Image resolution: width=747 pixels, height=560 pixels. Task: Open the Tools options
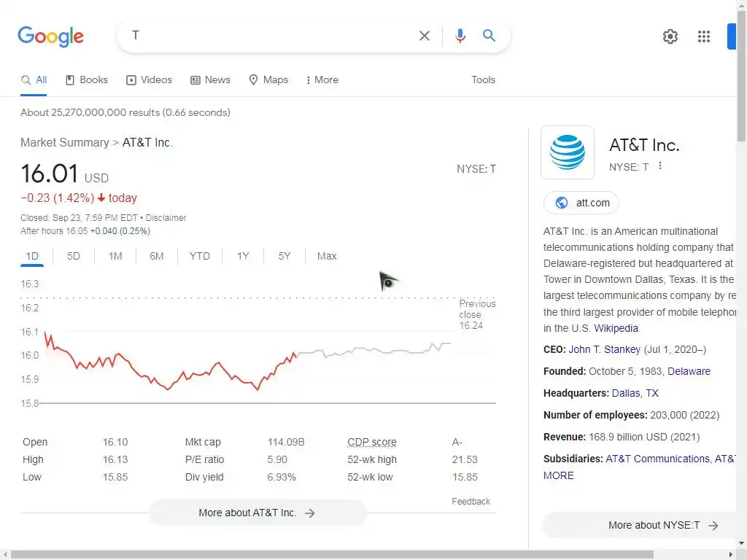click(483, 80)
